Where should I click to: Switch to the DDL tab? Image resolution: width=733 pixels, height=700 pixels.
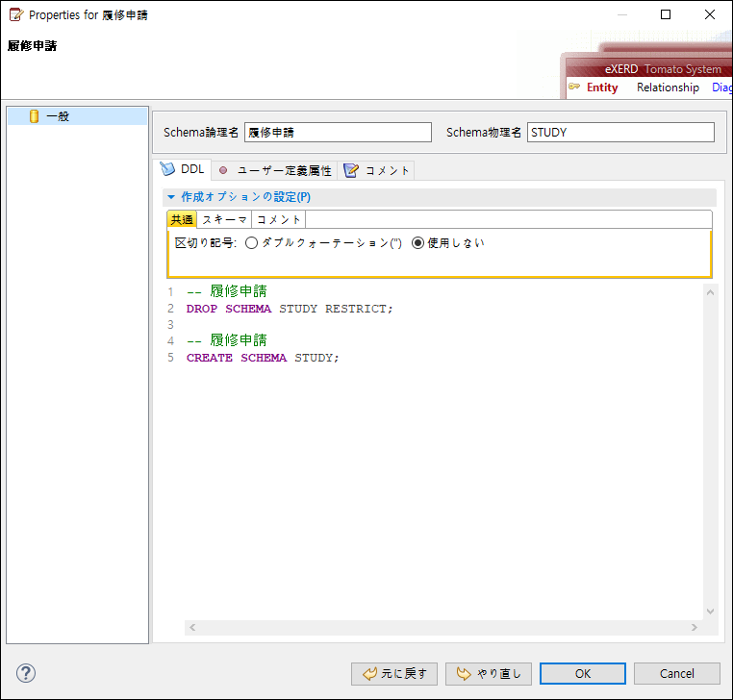pos(183,169)
